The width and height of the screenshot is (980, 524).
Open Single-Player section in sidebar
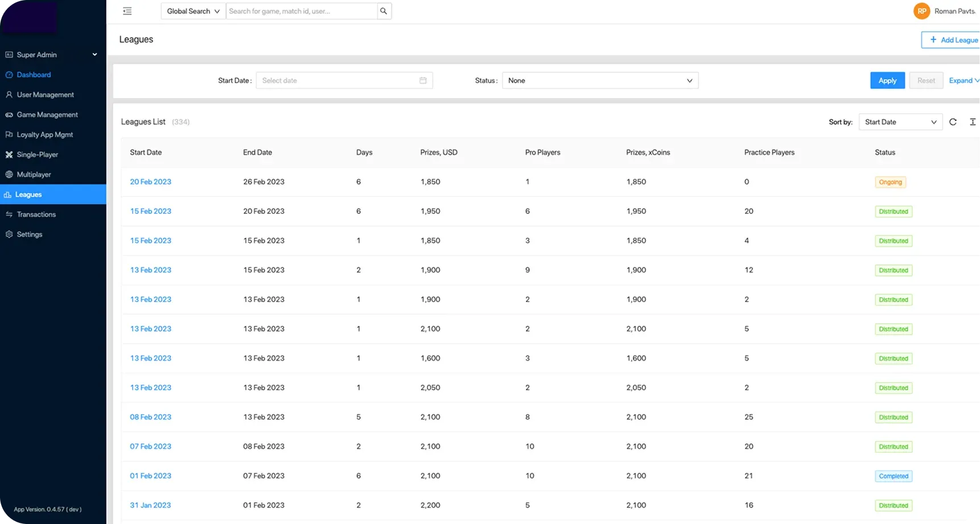[x=38, y=155]
